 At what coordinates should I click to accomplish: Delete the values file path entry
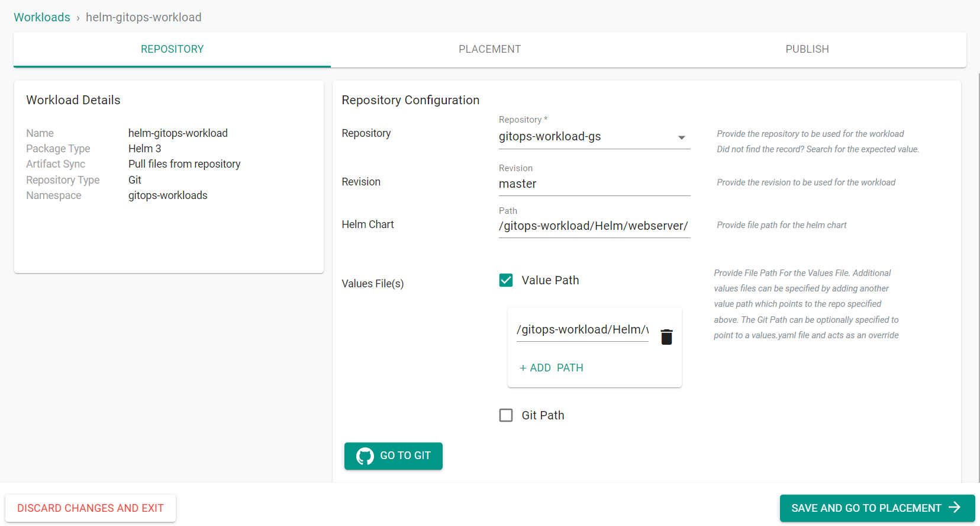point(666,337)
